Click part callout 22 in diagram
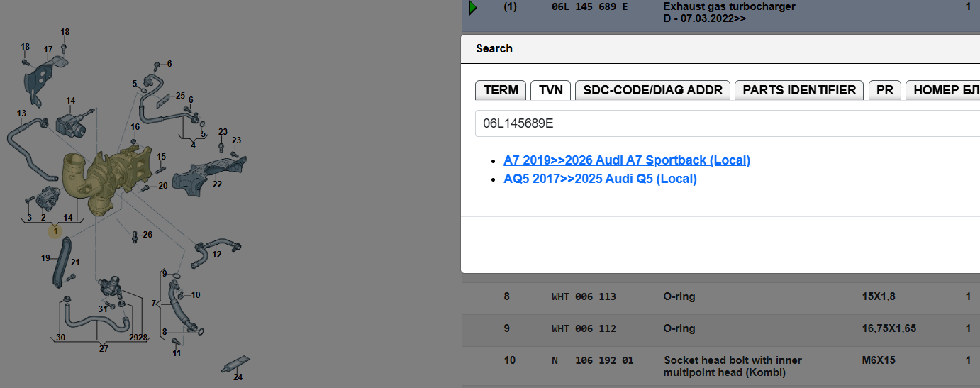Viewport: 980px width, 388px height. [217, 184]
